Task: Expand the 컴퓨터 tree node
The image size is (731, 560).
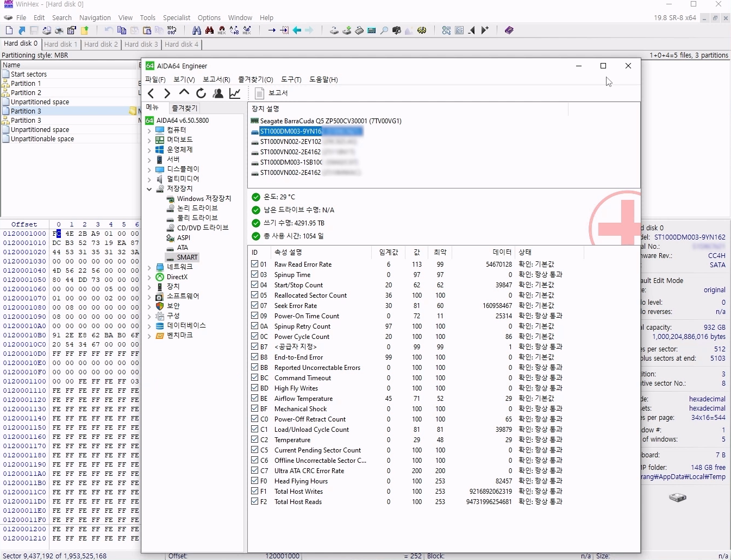Action: 149,130
